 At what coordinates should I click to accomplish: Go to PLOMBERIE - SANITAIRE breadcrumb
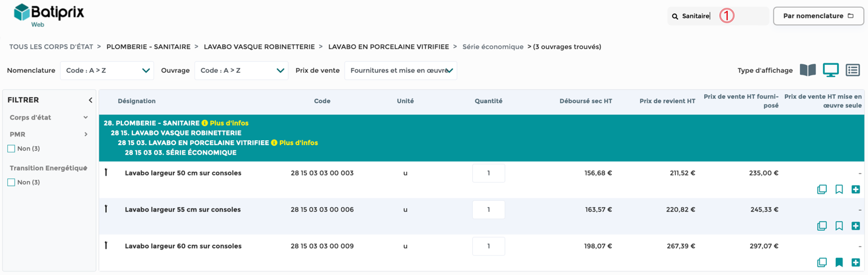tap(148, 47)
